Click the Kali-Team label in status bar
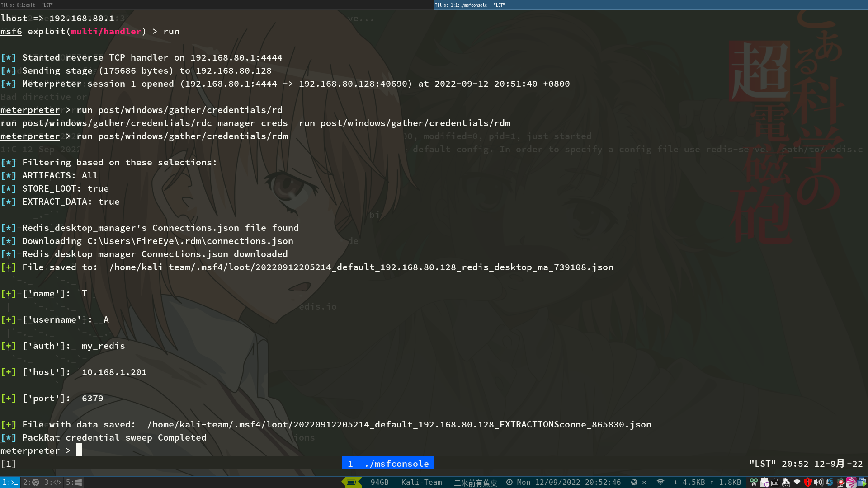This screenshot has width=868, height=488. (x=421, y=483)
